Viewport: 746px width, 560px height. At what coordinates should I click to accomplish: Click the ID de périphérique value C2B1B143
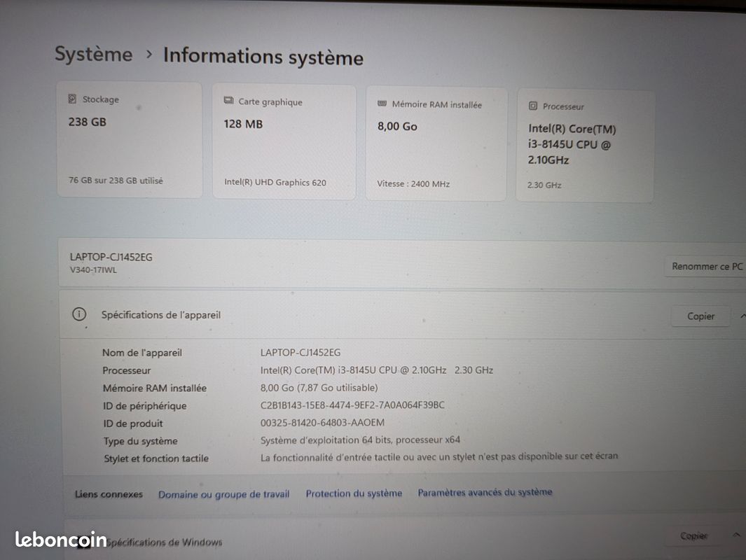352,405
